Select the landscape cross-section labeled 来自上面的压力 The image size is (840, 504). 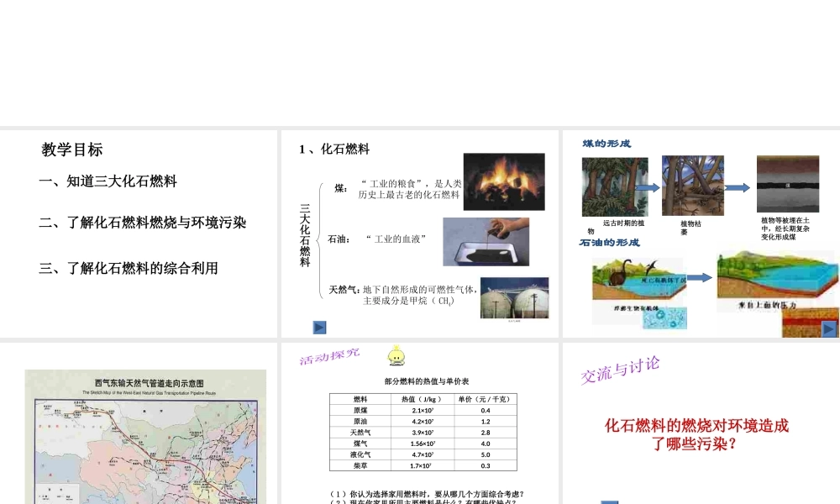778,274
